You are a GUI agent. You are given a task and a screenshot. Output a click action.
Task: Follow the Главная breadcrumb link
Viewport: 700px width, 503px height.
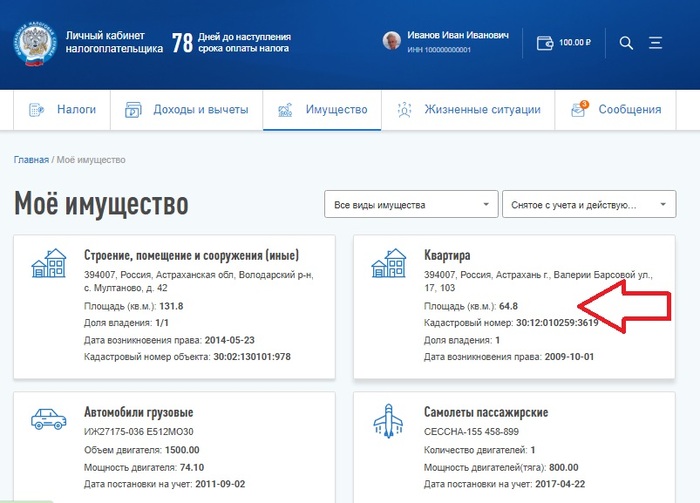[x=31, y=160]
